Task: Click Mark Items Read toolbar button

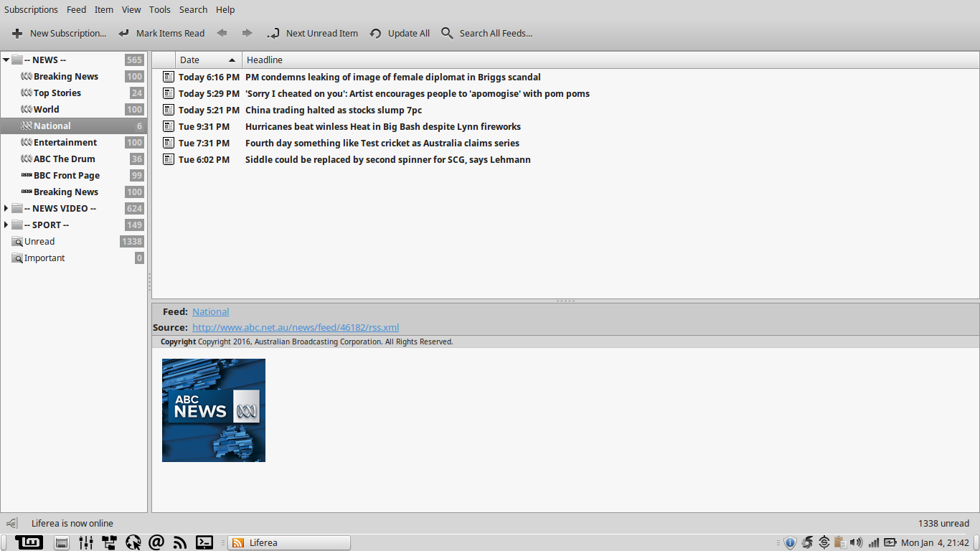Action: (x=161, y=33)
